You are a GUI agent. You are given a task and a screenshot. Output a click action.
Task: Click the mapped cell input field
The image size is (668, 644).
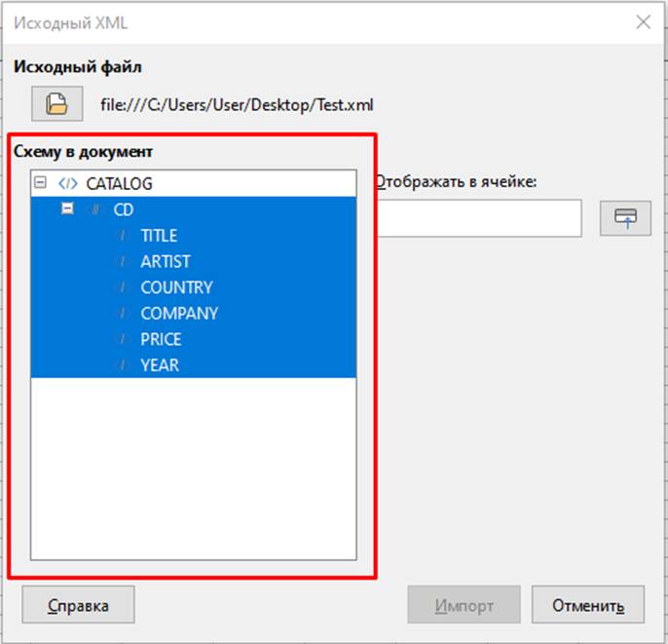pyautogui.click(x=479, y=218)
